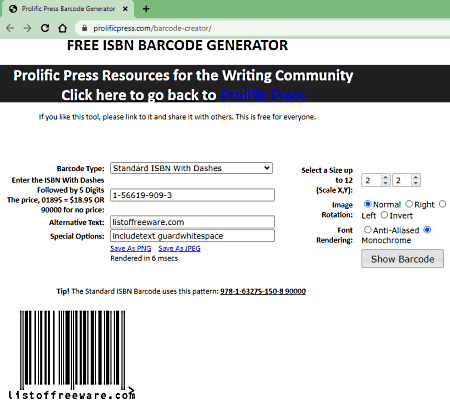Select Invert image rotation radio button
This screenshot has height=401, width=450.
384,215
